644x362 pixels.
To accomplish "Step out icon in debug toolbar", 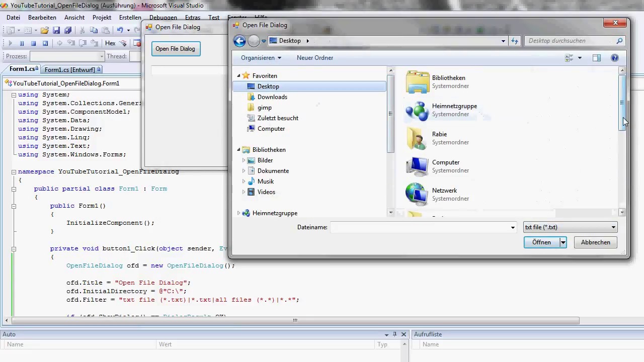I will (x=95, y=43).
